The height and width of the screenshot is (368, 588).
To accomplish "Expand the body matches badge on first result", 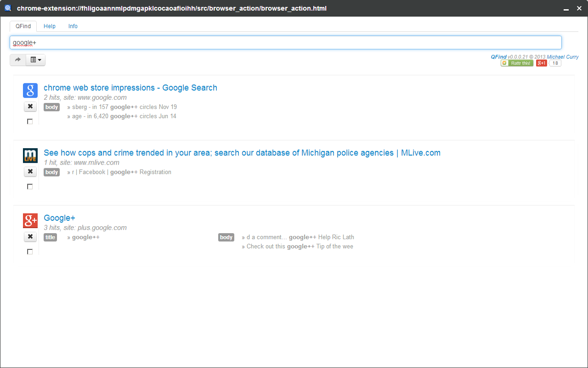I will pyautogui.click(x=51, y=107).
